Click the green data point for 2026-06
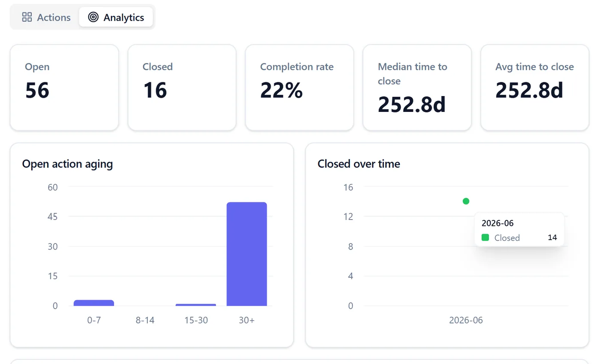The width and height of the screenshot is (601, 364). coord(466,201)
